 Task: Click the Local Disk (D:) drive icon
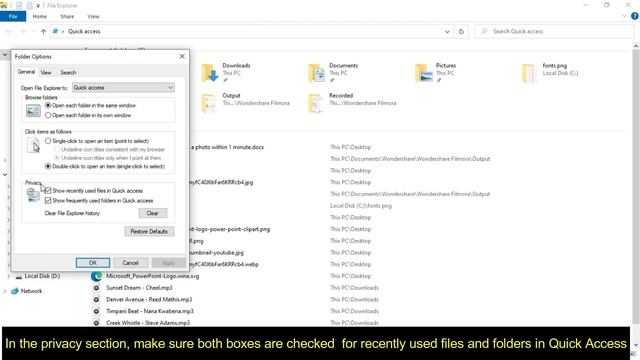point(18,276)
